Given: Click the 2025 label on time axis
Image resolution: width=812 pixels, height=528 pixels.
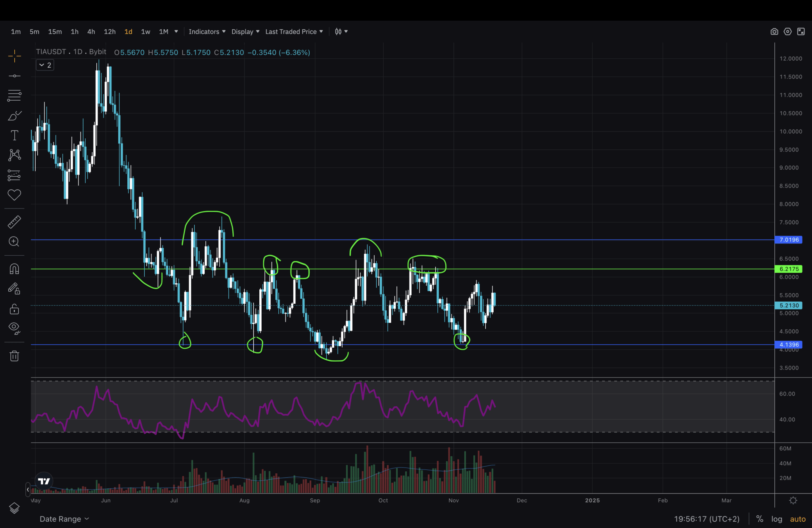Looking at the screenshot, I should pyautogui.click(x=592, y=500).
